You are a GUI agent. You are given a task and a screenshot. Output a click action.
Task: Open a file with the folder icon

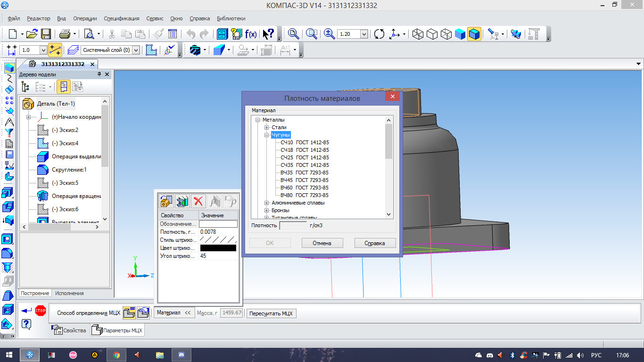point(32,34)
